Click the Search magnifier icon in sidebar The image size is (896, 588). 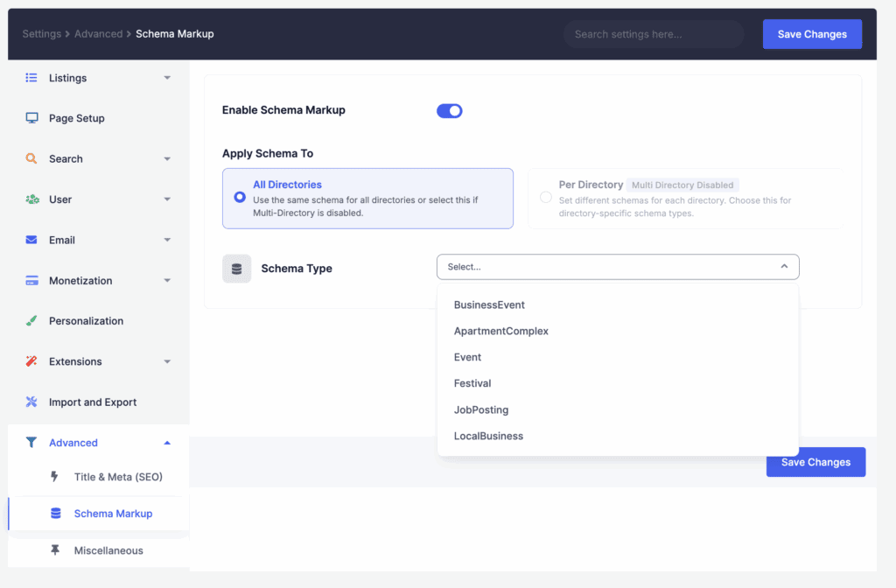click(31, 158)
